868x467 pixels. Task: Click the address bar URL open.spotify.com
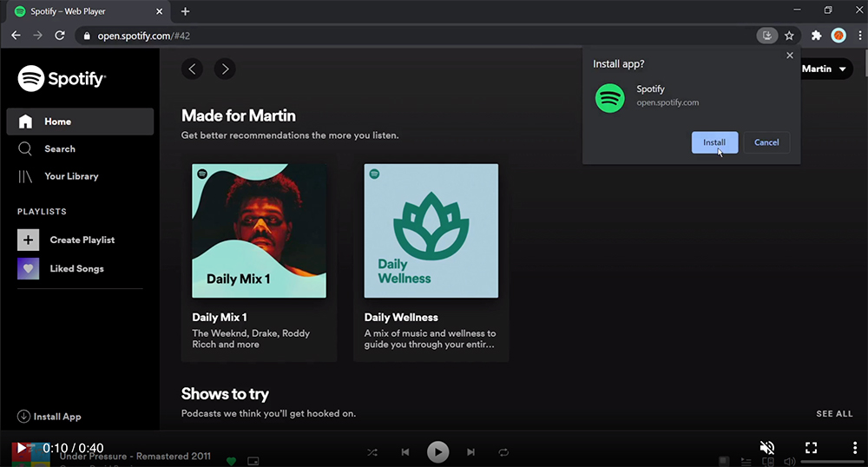point(144,36)
